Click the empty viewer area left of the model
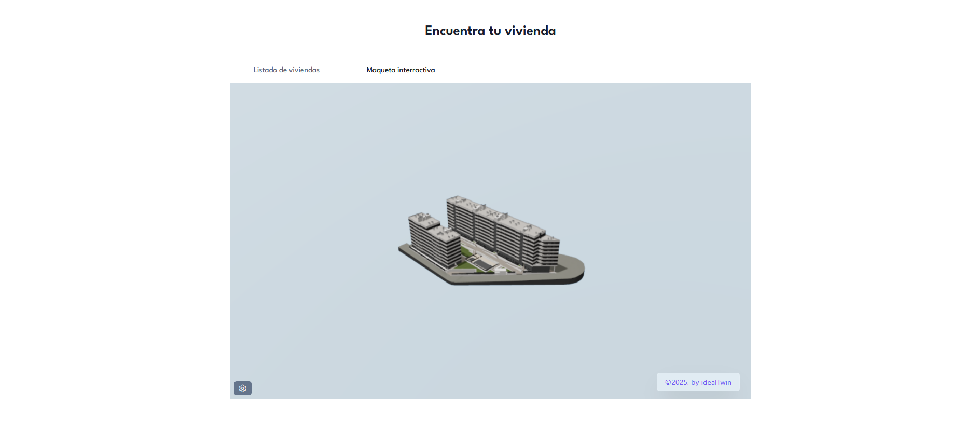Viewport: 980px width, 429px height. [311, 239]
